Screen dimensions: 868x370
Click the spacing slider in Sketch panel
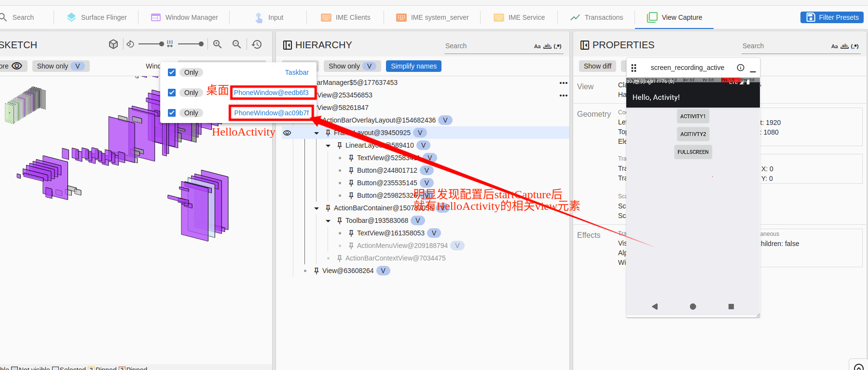[x=191, y=44]
